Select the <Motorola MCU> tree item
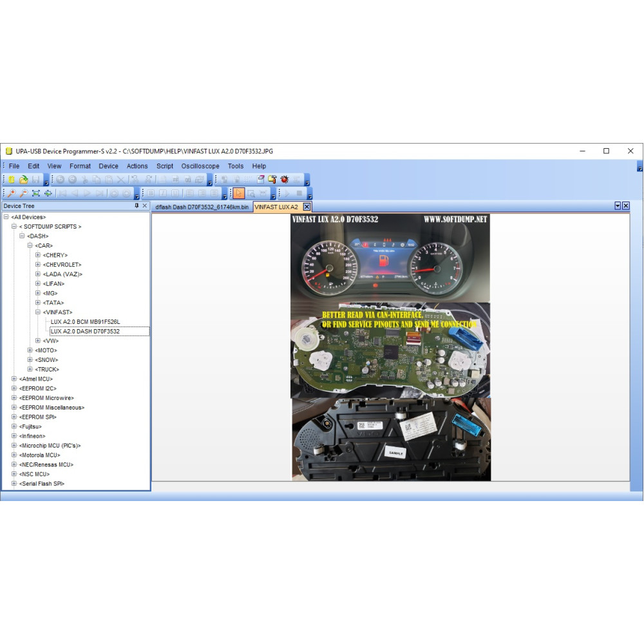This screenshot has height=644, width=644. 39,455
